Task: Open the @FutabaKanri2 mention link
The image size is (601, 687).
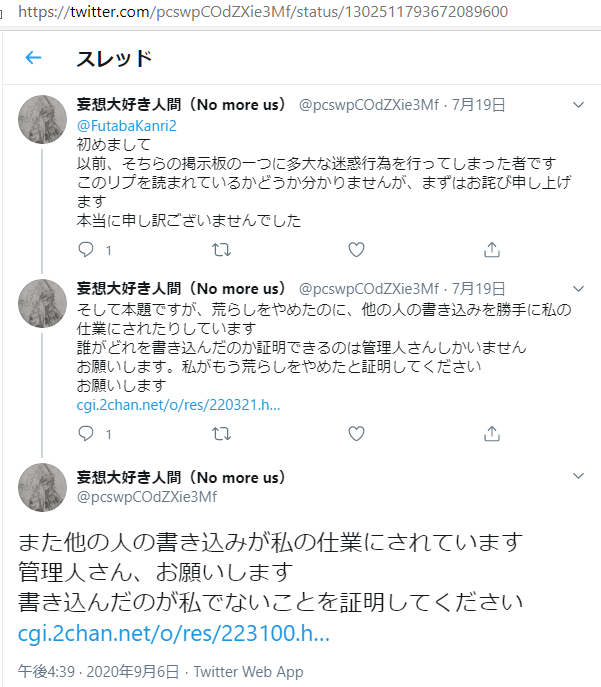Action: [126, 125]
